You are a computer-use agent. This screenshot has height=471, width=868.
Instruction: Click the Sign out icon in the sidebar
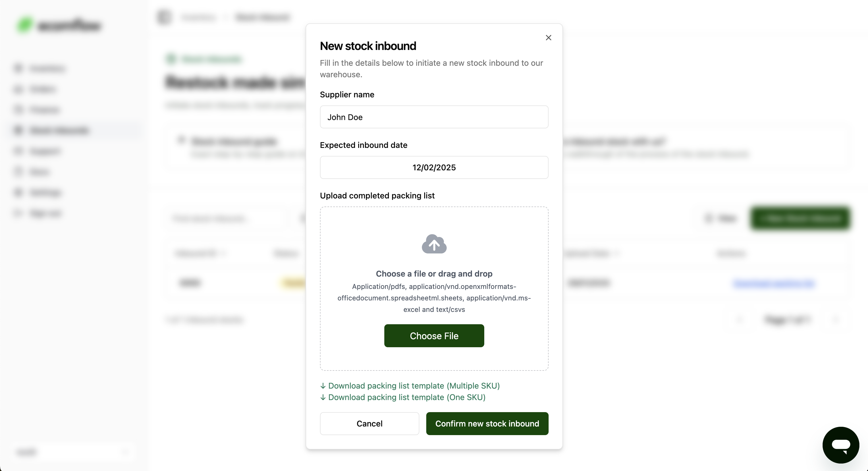(19, 213)
